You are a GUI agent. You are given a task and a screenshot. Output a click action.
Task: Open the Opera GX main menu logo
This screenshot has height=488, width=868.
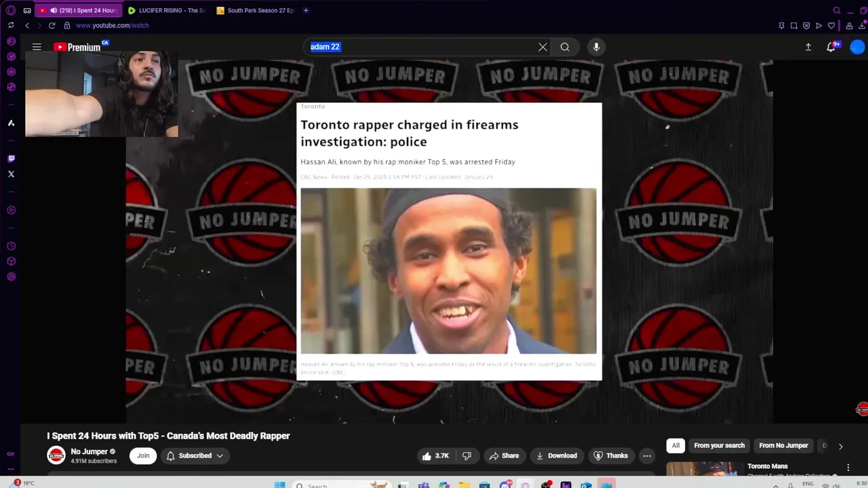(11, 10)
